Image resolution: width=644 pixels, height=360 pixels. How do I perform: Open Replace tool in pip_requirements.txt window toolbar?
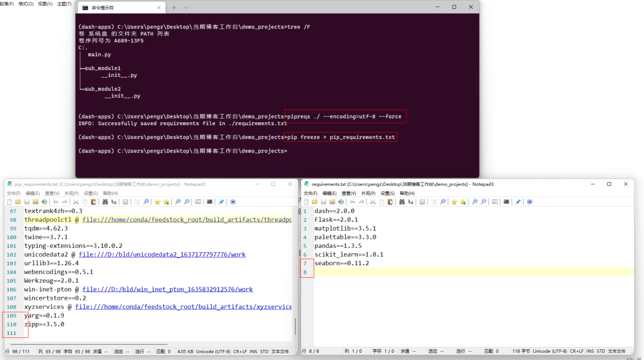click(x=114, y=202)
